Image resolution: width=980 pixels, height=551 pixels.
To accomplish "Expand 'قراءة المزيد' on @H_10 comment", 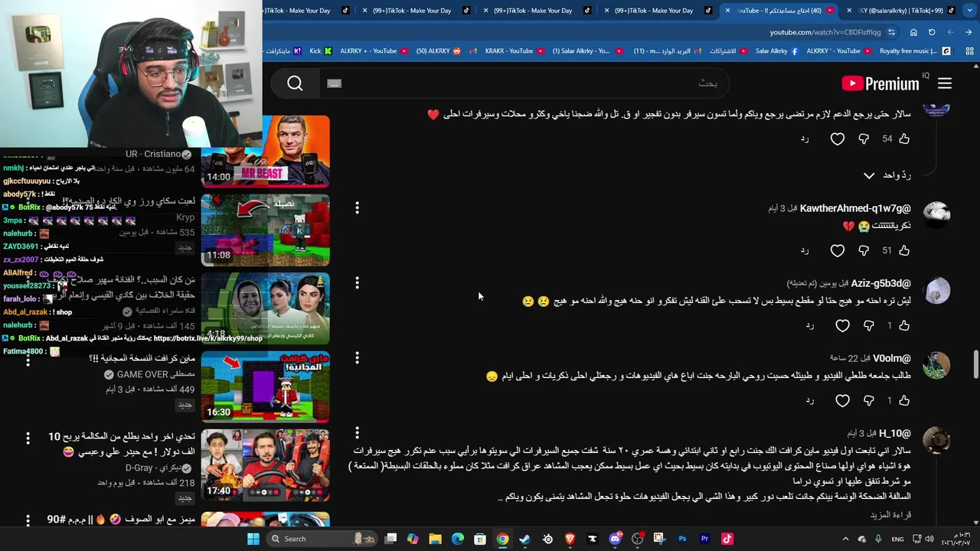I will (890, 515).
